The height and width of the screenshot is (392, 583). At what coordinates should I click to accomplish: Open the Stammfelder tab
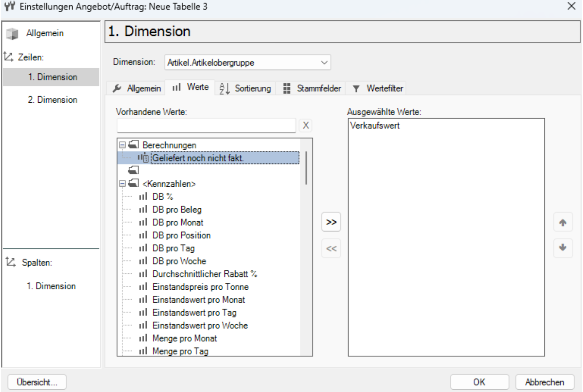click(312, 88)
